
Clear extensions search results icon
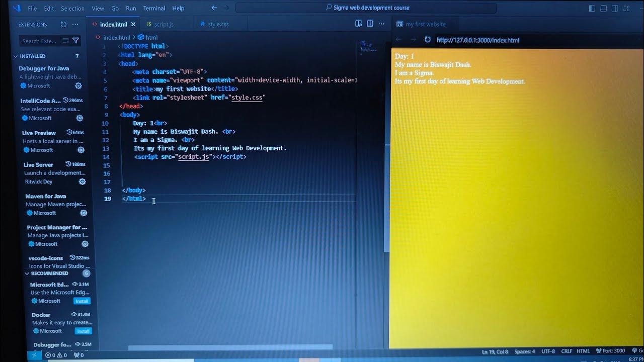pos(66,41)
